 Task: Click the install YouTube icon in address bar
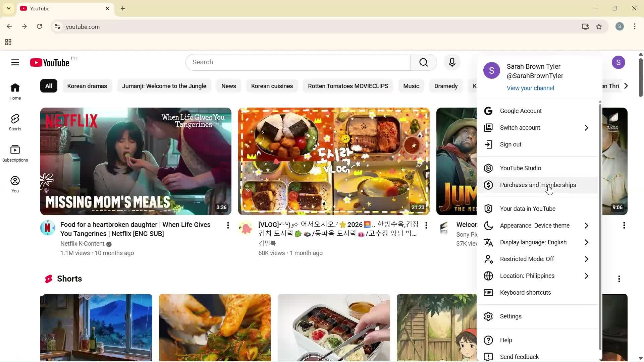pyautogui.click(x=585, y=26)
